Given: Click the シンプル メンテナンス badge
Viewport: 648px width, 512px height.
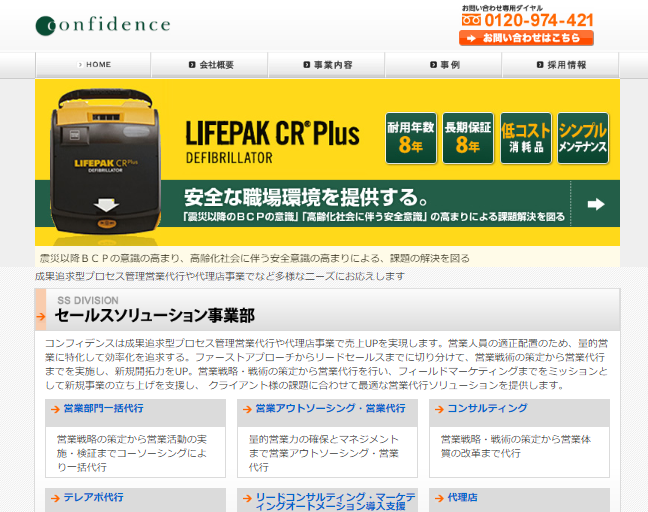Looking at the screenshot, I should coord(583,138).
